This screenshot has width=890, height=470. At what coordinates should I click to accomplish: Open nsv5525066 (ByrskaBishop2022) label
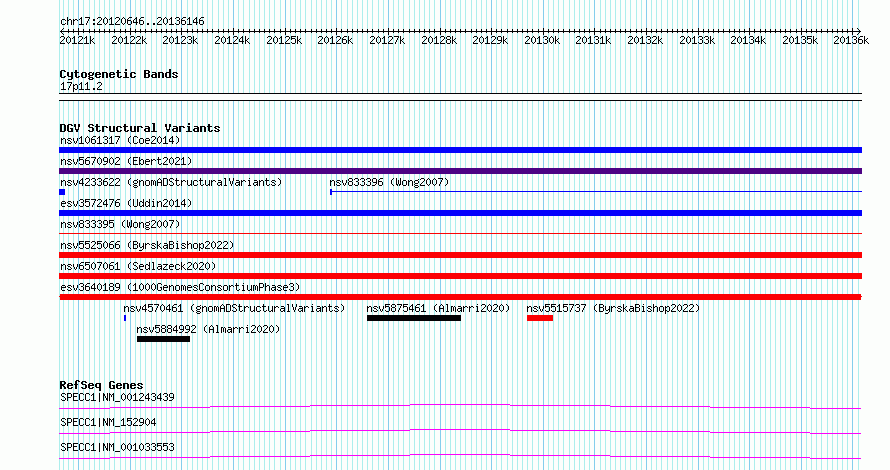tap(147, 245)
